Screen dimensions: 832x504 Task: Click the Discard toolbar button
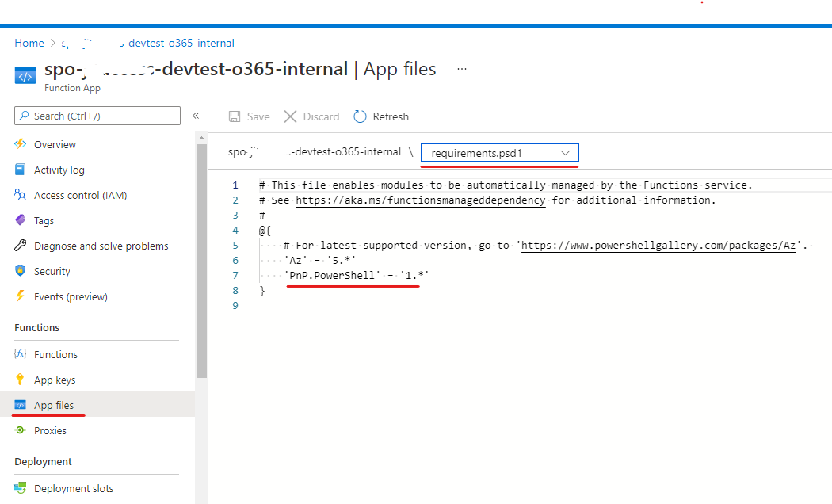click(311, 116)
